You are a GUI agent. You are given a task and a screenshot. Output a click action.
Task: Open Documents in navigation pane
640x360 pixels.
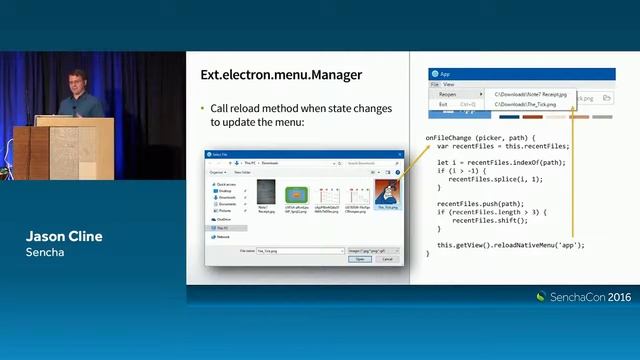point(224,204)
